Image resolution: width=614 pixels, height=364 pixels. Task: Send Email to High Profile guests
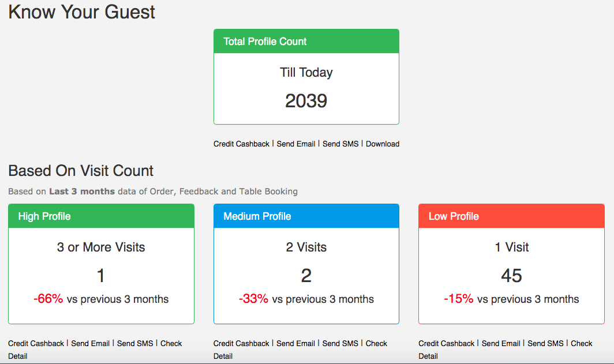click(x=91, y=343)
